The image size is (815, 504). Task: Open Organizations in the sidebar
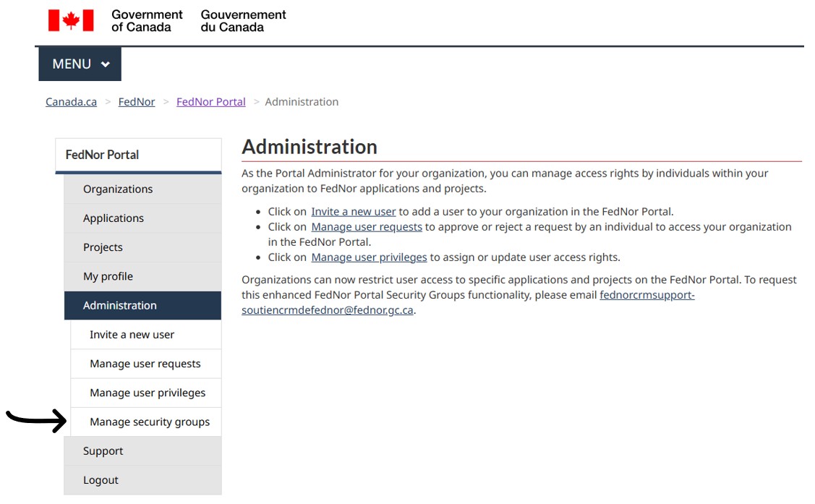click(143, 189)
